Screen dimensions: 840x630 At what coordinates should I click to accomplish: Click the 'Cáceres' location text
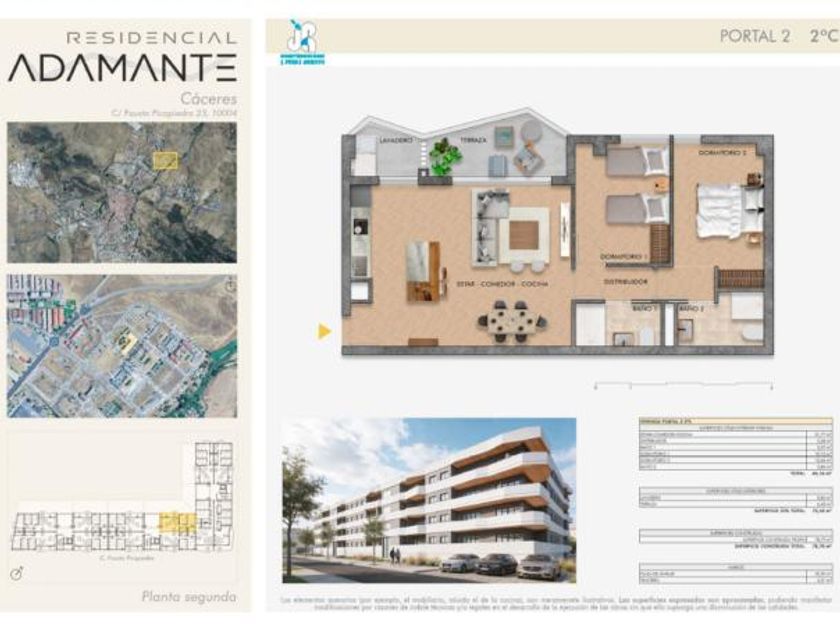click(x=208, y=99)
